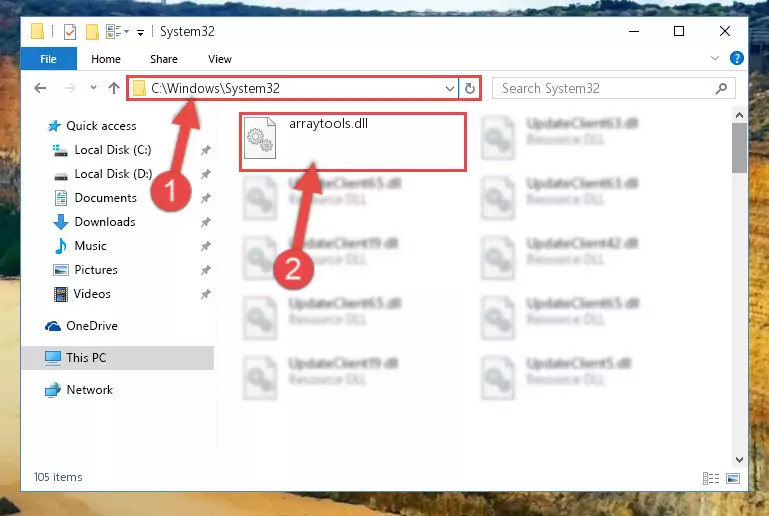Select Quick access in navigation pane

coord(101,126)
